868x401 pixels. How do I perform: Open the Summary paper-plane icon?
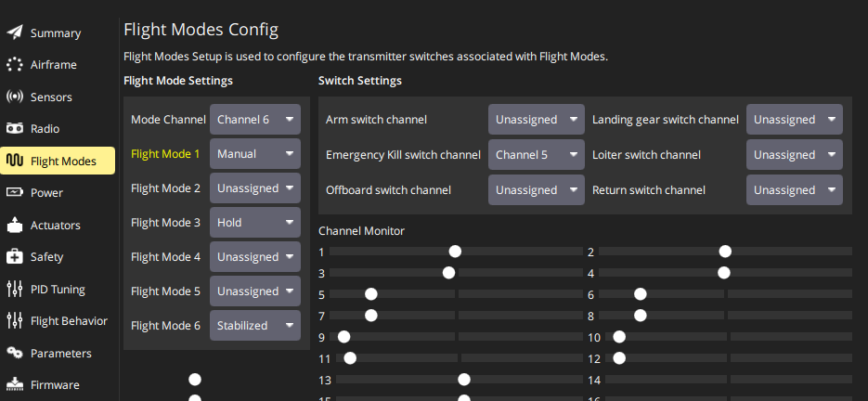pos(15,33)
